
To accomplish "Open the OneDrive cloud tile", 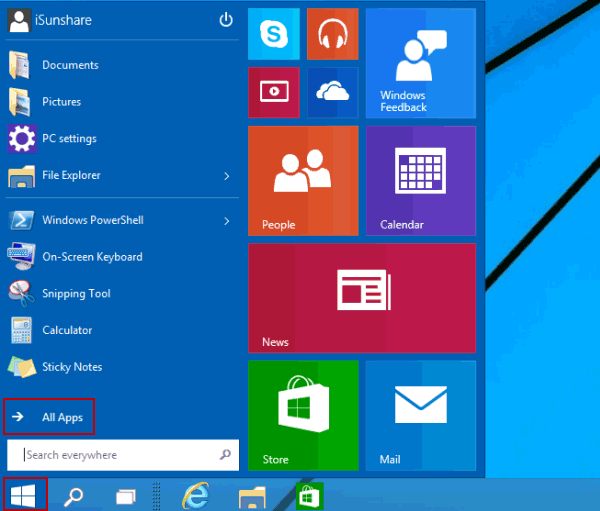I will [333, 92].
